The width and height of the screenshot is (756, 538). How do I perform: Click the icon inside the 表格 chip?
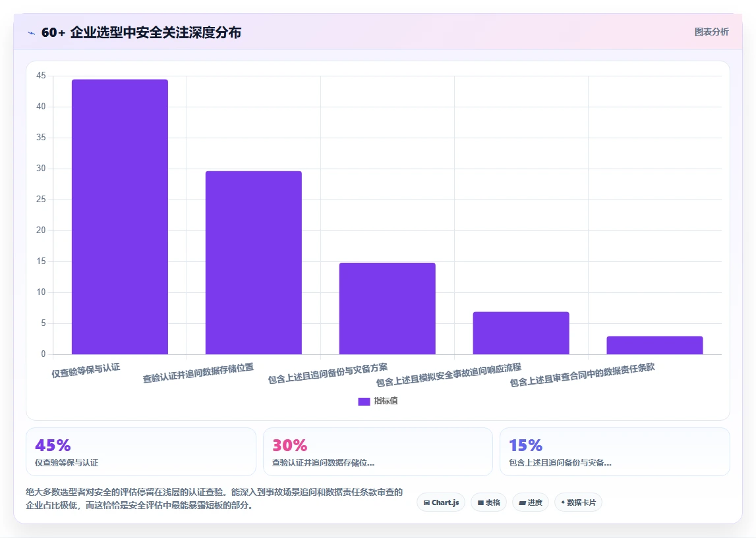[480, 503]
